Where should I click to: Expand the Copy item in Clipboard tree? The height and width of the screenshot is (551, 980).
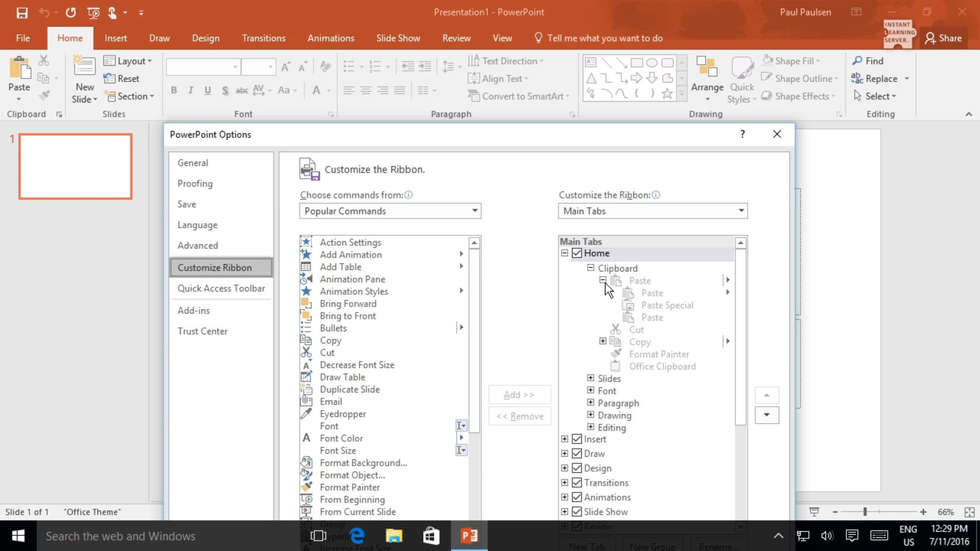(603, 341)
